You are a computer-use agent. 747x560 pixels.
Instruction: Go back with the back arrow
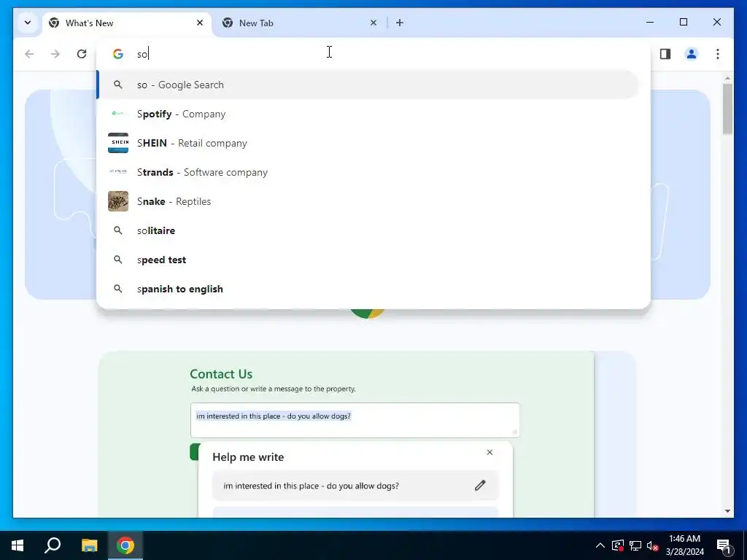(x=29, y=54)
